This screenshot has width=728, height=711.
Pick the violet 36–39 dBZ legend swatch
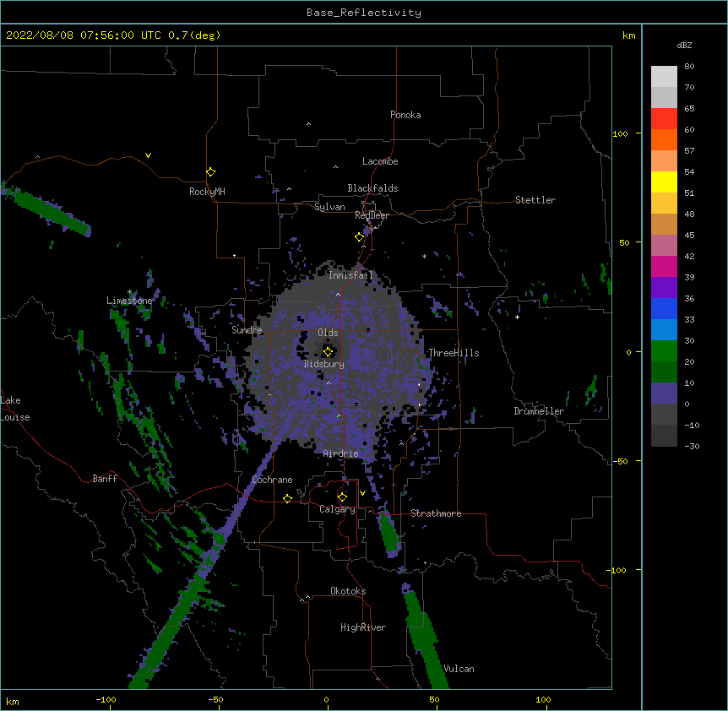pos(664,288)
